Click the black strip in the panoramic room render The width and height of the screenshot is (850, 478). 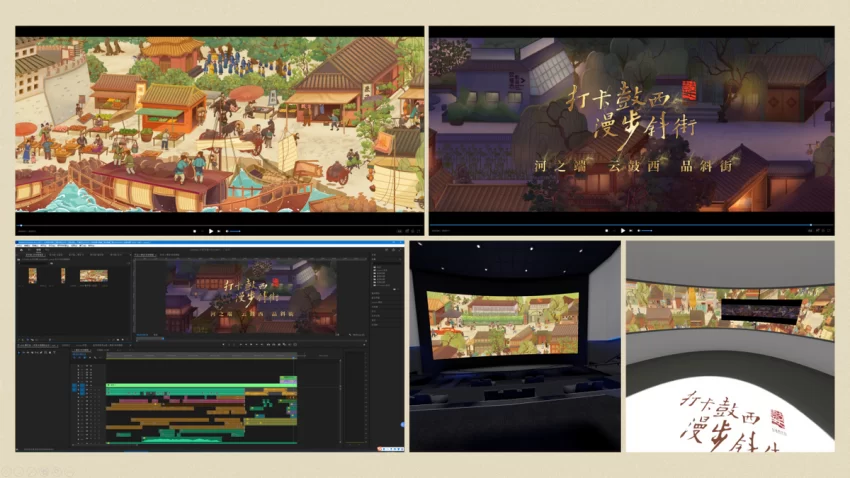coord(760,310)
